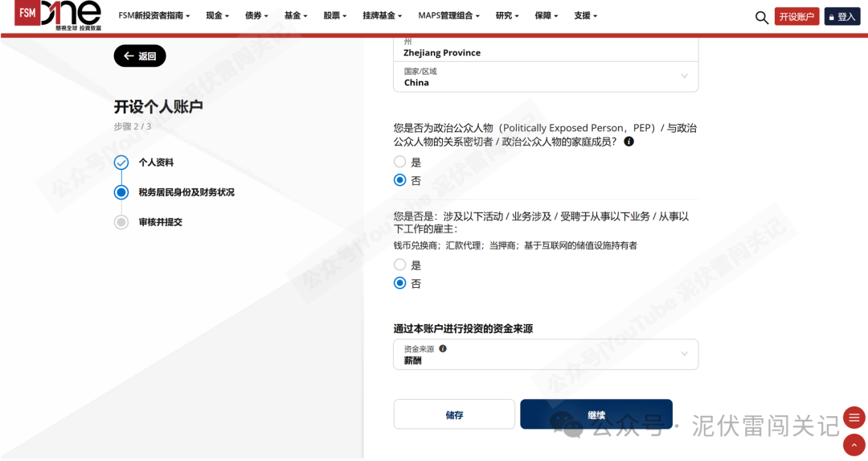
Task: Click the 个人资料 completed step checkmark
Action: click(x=121, y=163)
